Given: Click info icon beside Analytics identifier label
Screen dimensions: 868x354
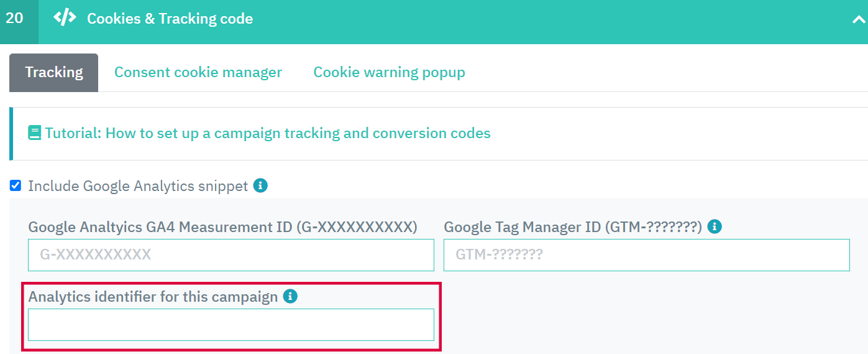Looking at the screenshot, I should 290,296.
